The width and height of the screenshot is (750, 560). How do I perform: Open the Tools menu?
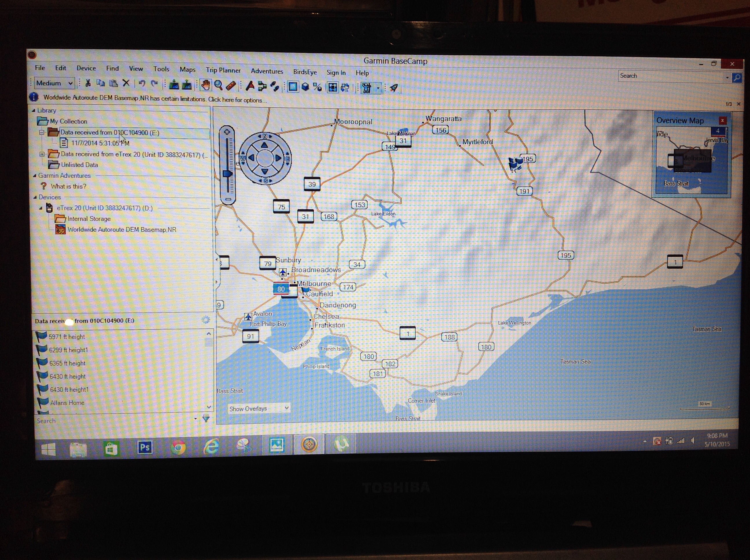(x=161, y=69)
